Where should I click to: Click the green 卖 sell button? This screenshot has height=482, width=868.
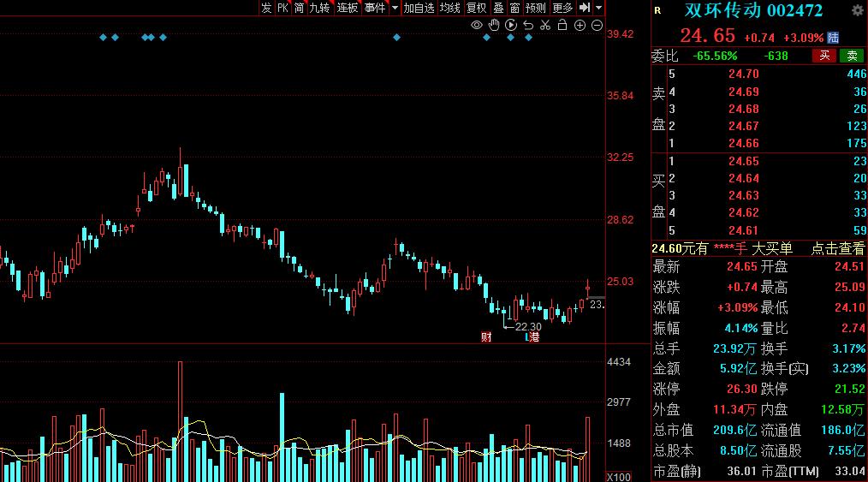pos(852,56)
